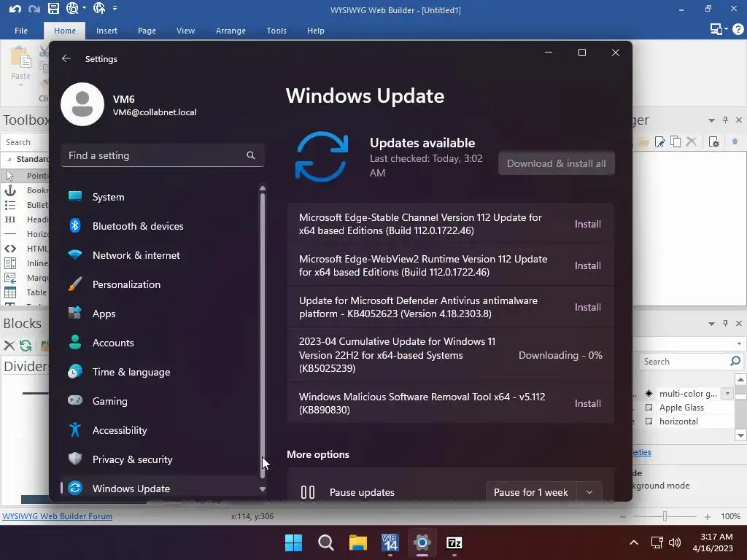Open Bluetooth & devices settings
This screenshot has height=560, width=747.
point(160,226)
